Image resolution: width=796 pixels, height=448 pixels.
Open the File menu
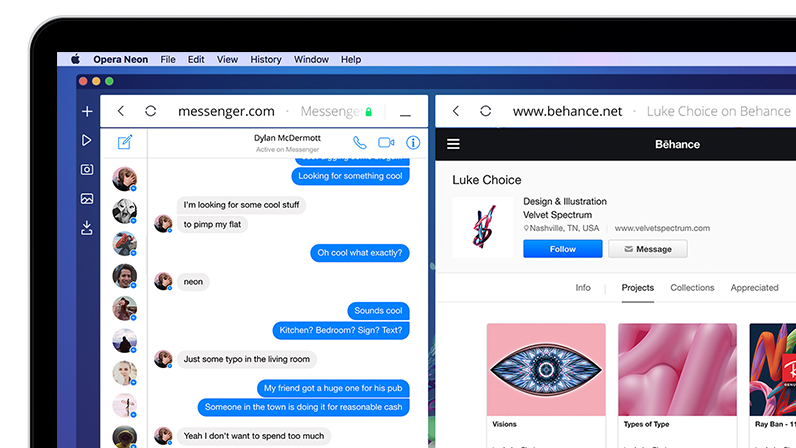pos(168,59)
